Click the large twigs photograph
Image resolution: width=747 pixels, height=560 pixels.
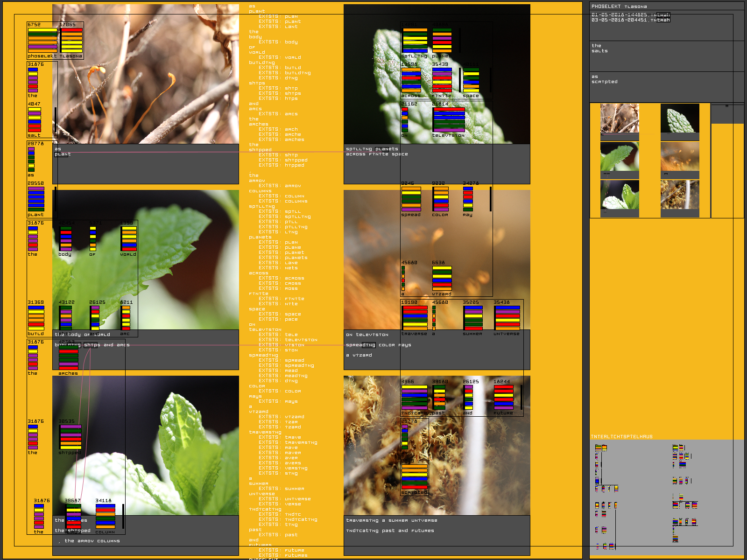coord(146,74)
